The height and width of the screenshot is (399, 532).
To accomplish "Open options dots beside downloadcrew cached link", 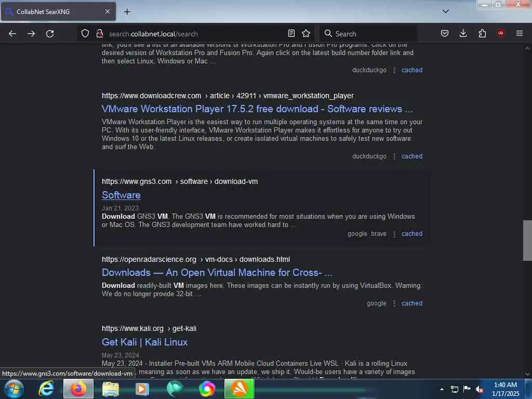I will click(x=394, y=156).
